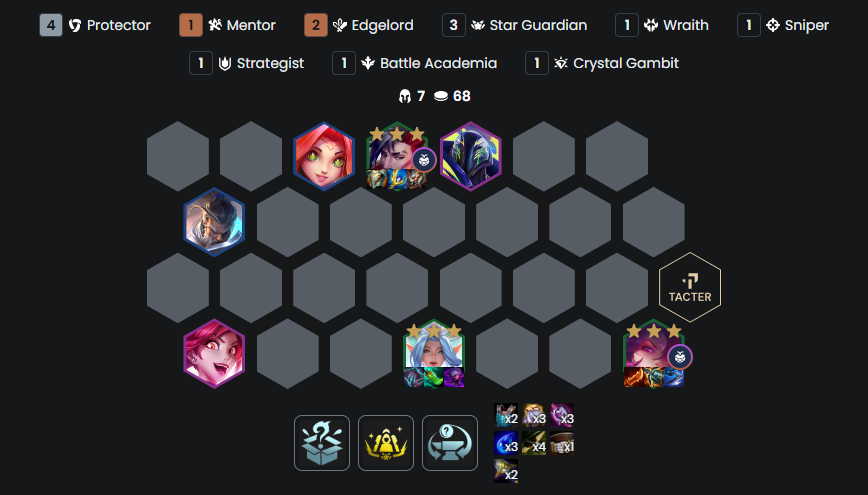Screen dimensions: 868x495
Task: Click the Tacter logo hexagon
Action: 690,287
